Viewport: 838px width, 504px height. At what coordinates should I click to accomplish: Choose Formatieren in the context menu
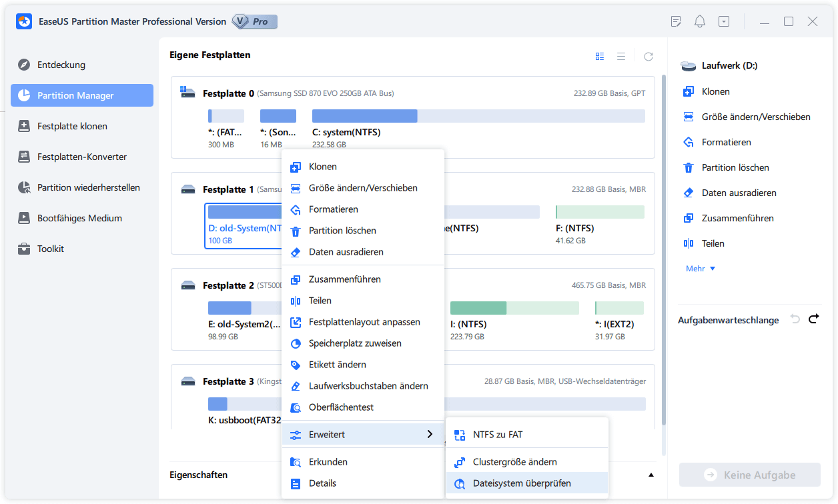click(363, 209)
